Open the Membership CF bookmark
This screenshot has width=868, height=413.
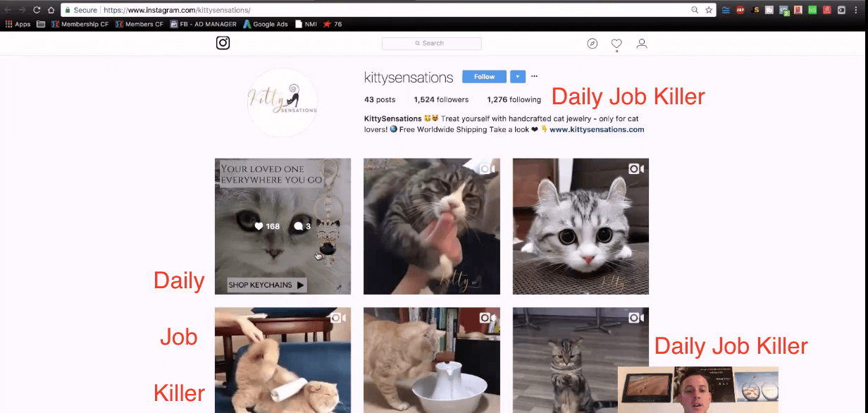(79, 24)
